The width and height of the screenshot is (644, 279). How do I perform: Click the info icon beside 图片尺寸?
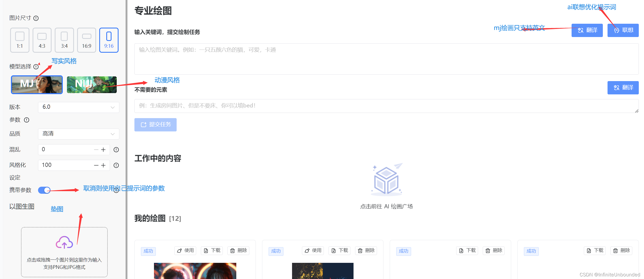[x=36, y=18]
